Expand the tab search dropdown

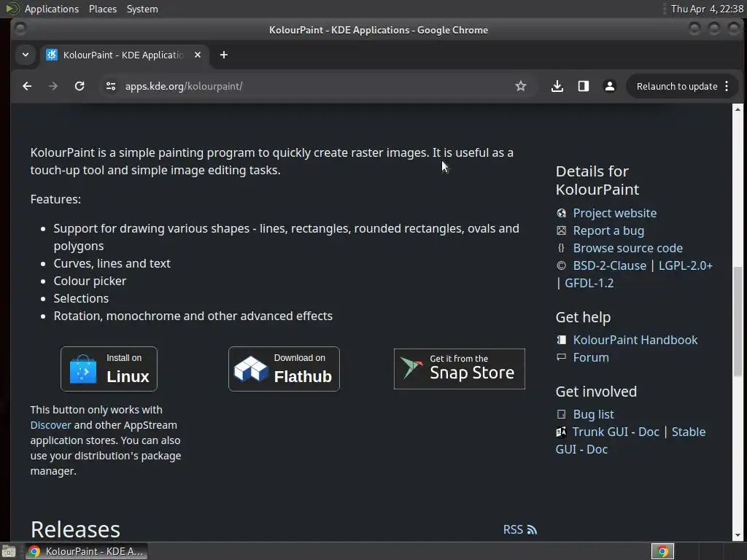coord(26,55)
